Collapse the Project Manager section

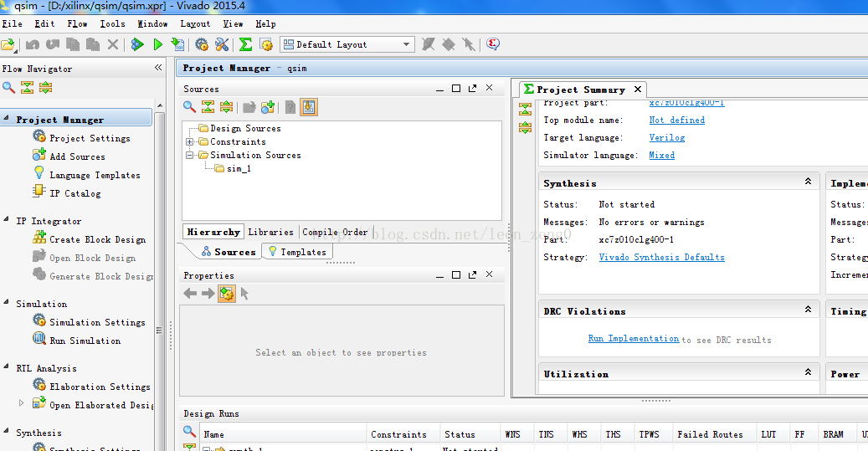(6, 119)
